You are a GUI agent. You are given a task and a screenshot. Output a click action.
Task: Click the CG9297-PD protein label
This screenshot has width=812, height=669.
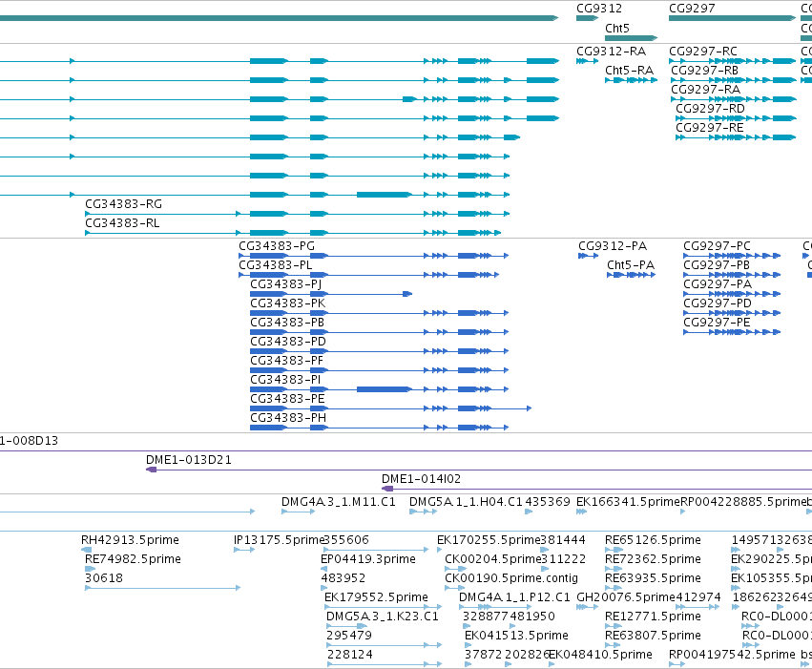tap(718, 303)
